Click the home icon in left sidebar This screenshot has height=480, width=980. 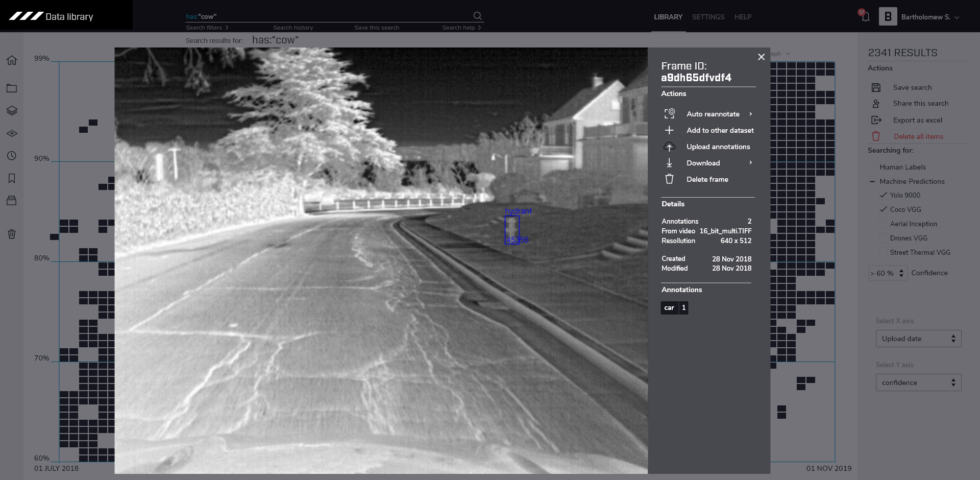point(12,60)
